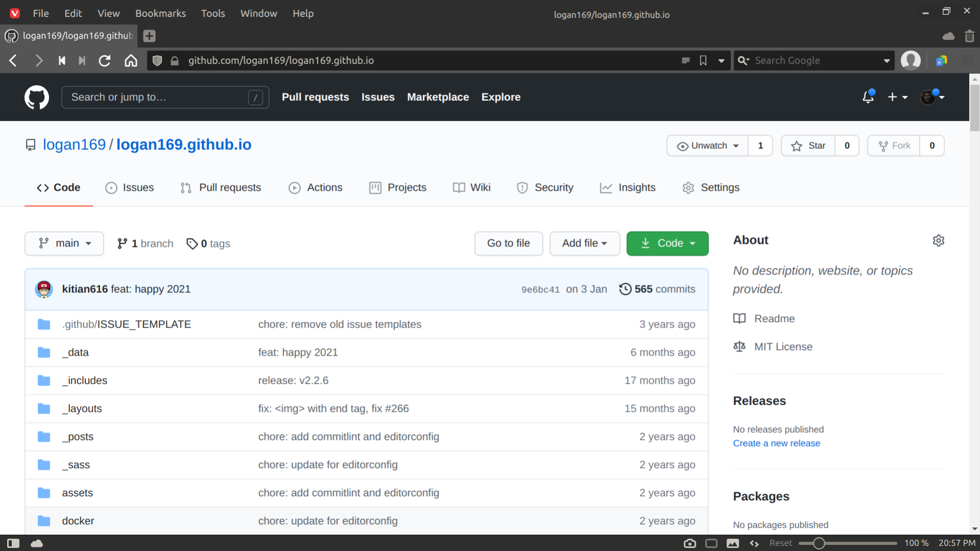Click the GitHub search or jump to field

tap(165, 97)
